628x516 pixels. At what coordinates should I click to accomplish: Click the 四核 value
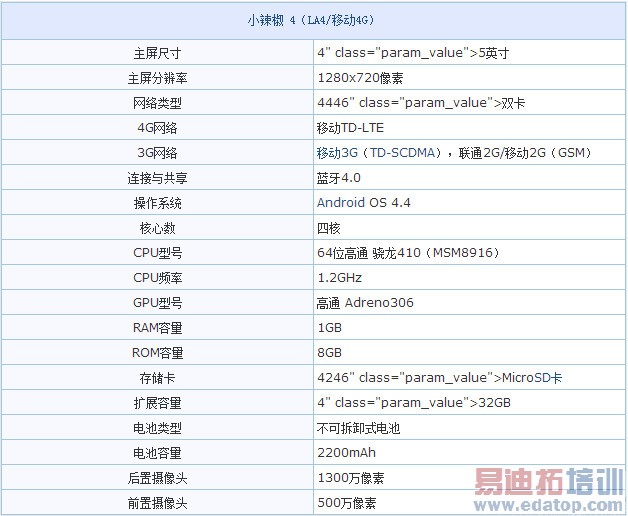click(329, 228)
